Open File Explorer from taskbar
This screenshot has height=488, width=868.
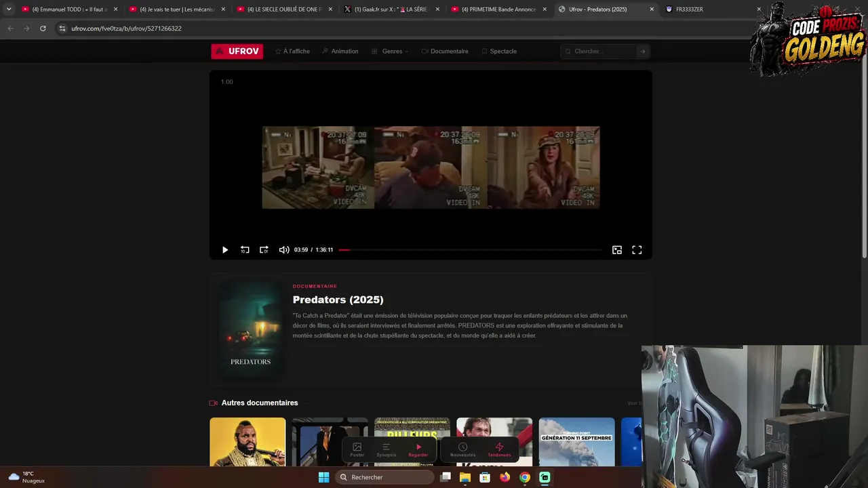coord(465,477)
